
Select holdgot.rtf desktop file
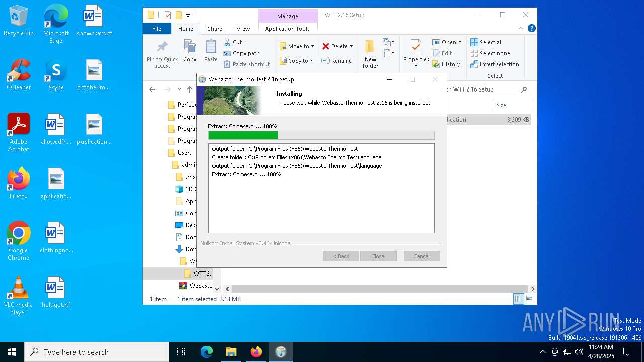coord(56,293)
